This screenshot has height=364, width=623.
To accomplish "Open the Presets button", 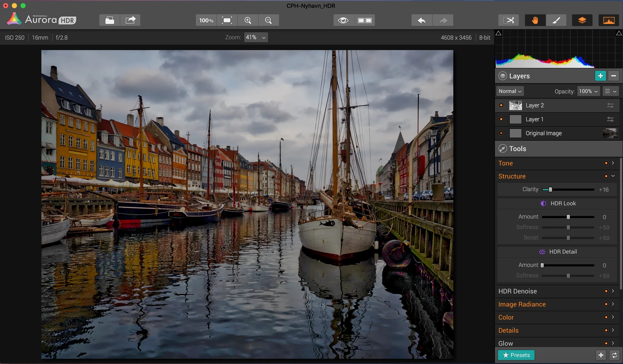I will [x=516, y=355].
